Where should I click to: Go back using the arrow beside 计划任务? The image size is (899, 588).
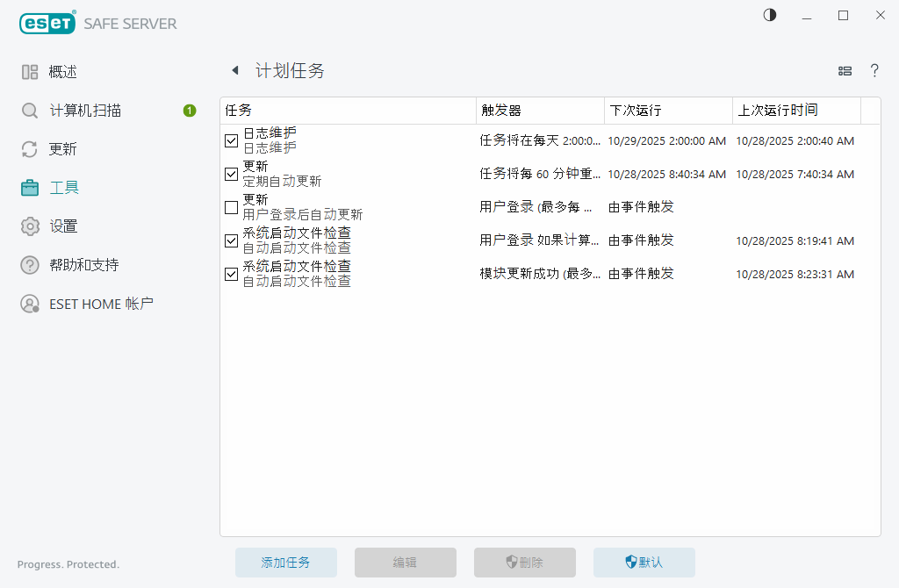click(234, 71)
